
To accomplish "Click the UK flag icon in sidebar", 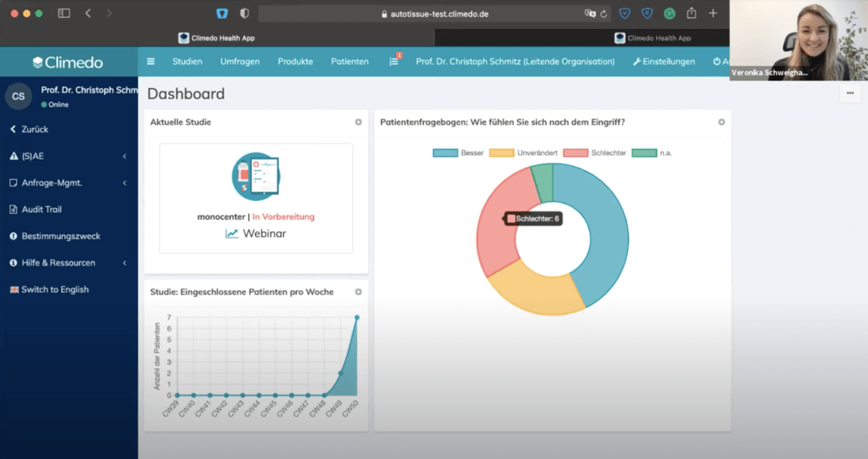I will 14,289.
